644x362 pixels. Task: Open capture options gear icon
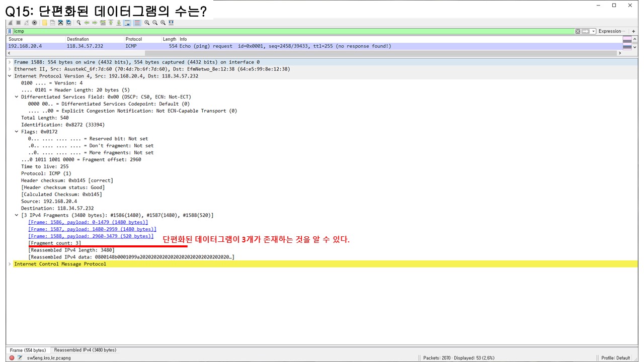pos(34,23)
